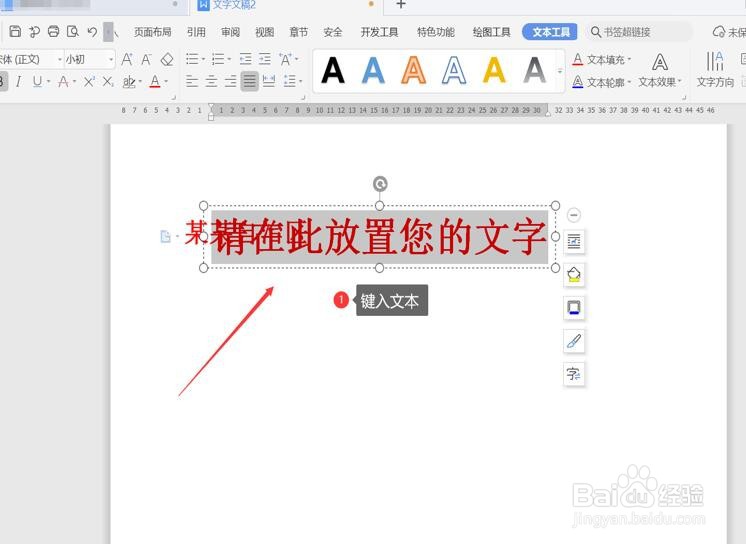
Task: Click the Undo arrow icon
Action: 92,32
